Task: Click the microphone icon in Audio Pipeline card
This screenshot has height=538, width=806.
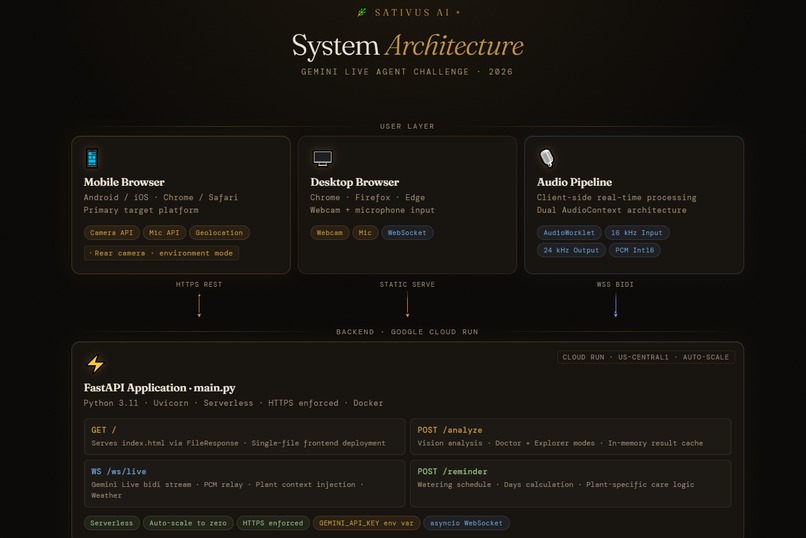Action: click(x=546, y=158)
